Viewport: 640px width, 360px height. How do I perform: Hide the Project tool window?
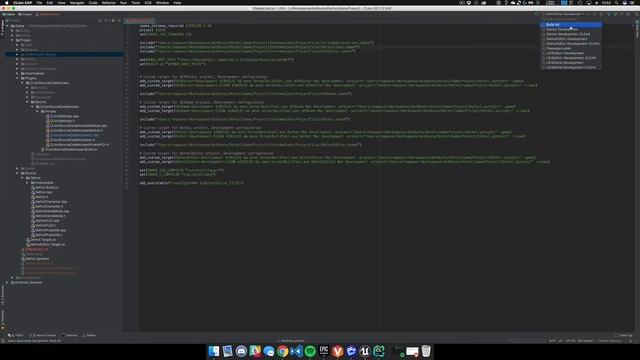pos(119,20)
